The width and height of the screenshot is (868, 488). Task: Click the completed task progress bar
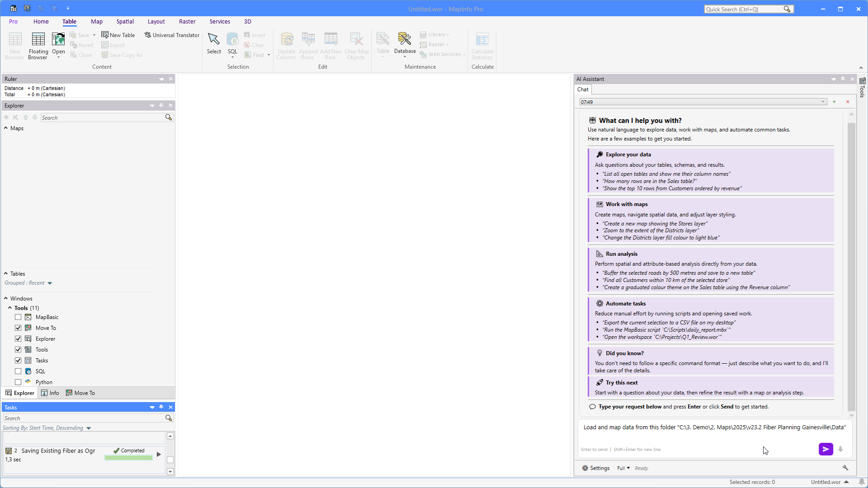click(x=129, y=458)
